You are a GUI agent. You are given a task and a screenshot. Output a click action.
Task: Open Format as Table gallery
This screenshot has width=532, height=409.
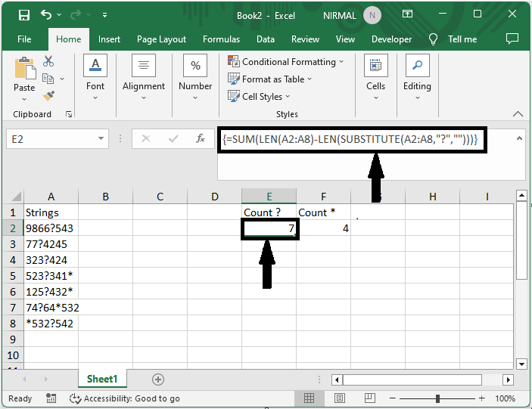tap(269, 79)
